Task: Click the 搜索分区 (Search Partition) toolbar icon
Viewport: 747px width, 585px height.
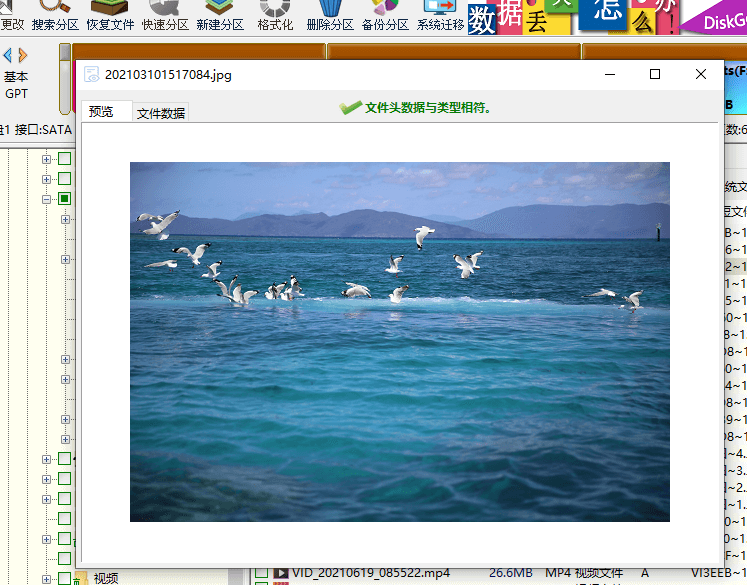Action: coord(55,16)
